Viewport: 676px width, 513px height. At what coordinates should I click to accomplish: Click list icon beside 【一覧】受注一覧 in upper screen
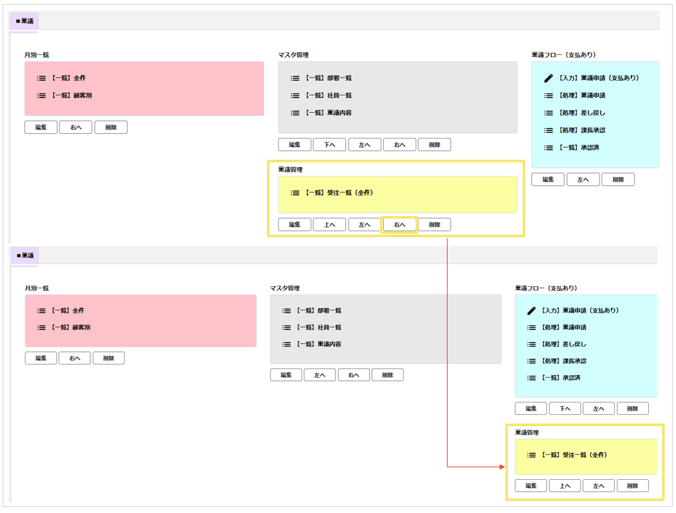[x=295, y=193]
